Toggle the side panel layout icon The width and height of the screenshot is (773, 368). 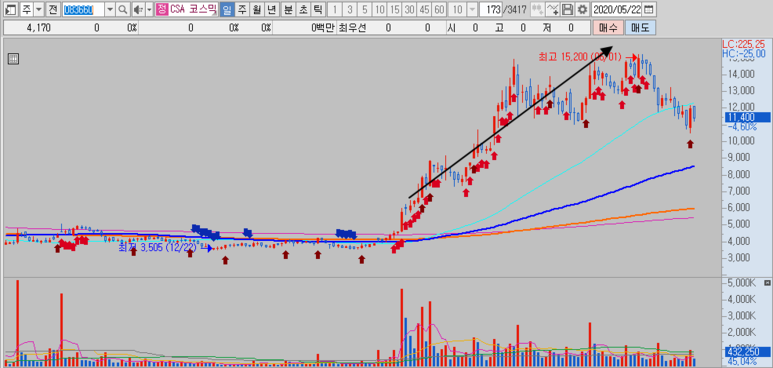pos(12,9)
